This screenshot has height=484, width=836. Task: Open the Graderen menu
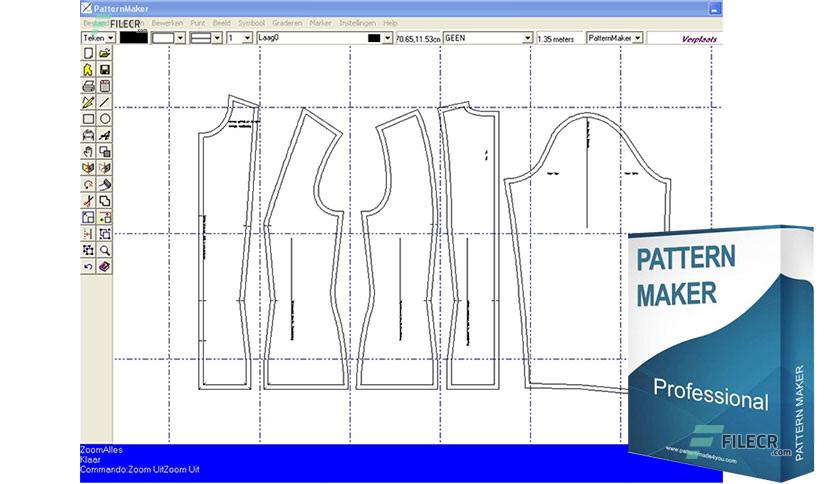tap(287, 22)
